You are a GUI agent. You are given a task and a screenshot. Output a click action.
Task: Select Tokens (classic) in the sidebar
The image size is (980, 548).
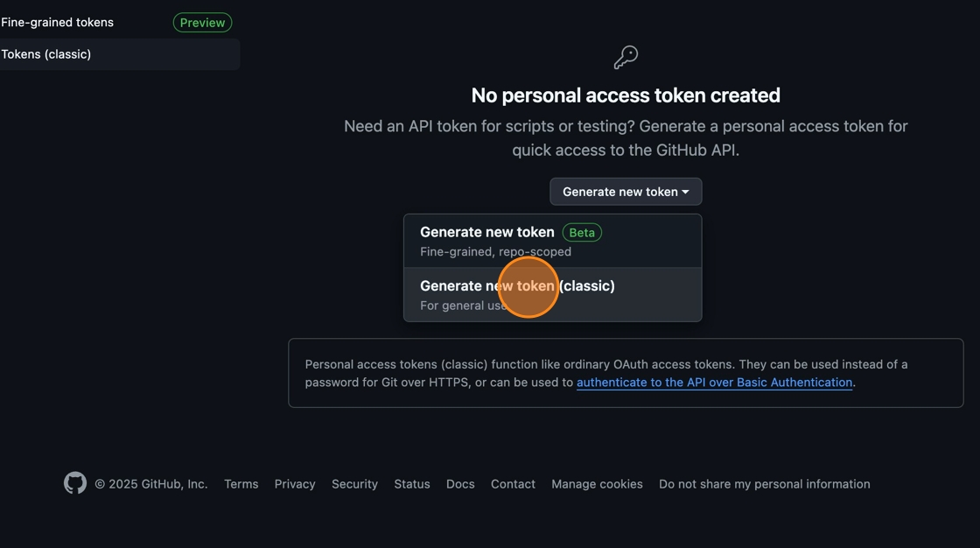[x=46, y=54]
